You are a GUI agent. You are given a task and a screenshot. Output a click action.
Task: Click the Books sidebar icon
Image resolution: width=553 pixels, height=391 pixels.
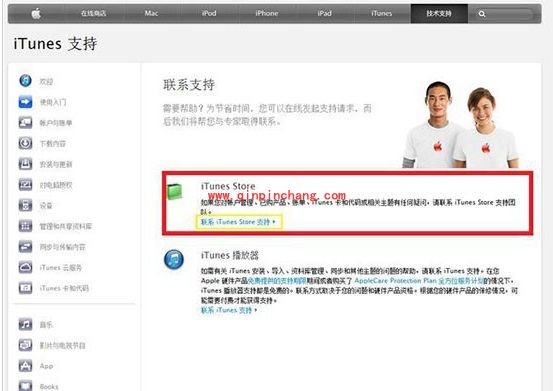(x=25, y=386)
